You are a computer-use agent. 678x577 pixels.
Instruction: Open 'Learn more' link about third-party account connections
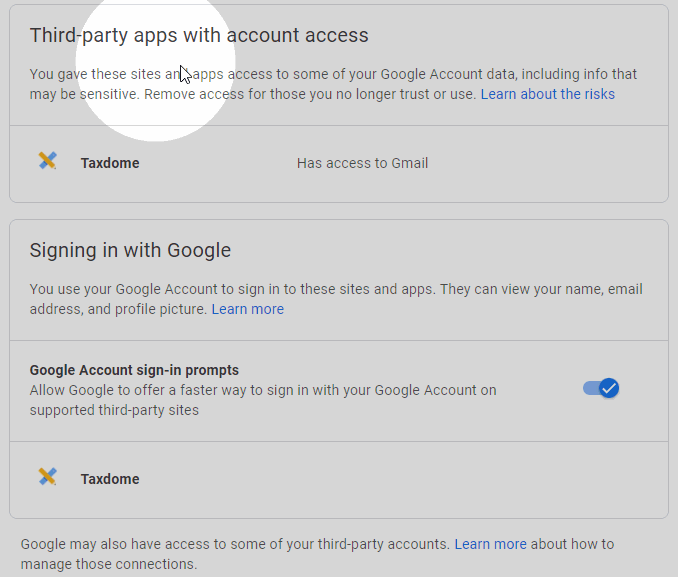(490, 544)
